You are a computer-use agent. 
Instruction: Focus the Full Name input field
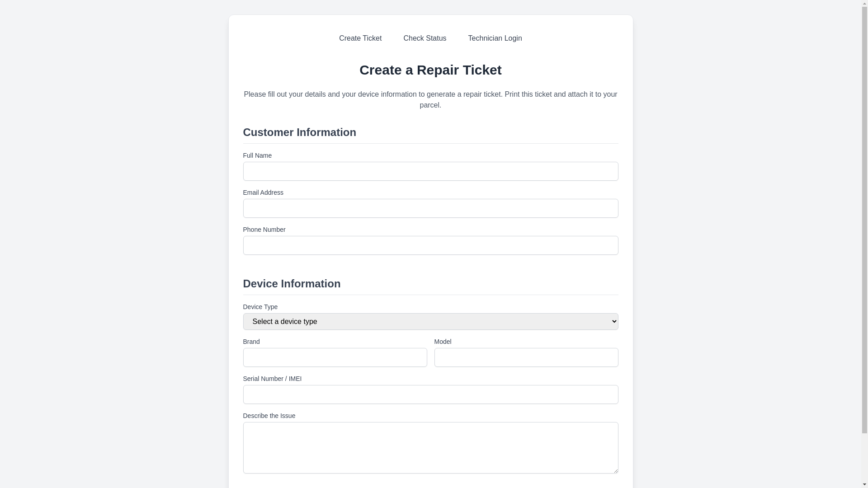pyautogui.click(x=430, y=171)
